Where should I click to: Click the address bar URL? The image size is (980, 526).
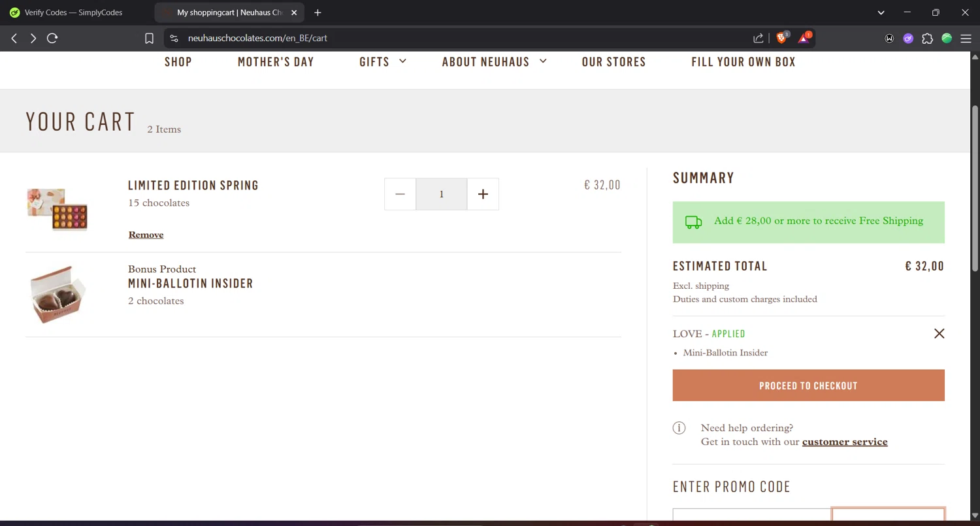pos(257,39)
